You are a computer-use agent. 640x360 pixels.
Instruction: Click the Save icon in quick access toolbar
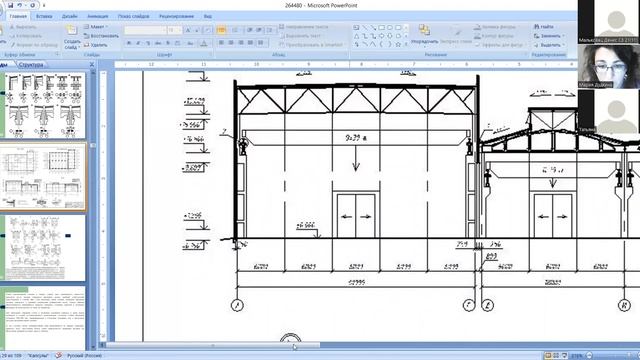pyautogui.click(x=11, y=5)
